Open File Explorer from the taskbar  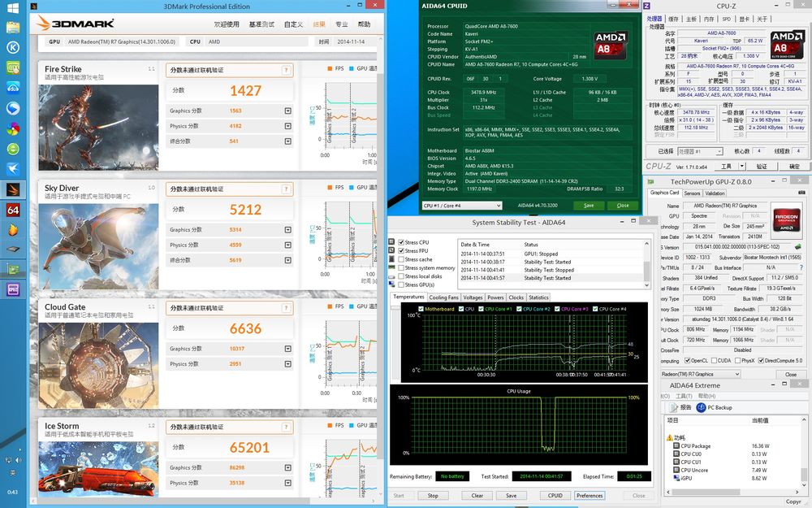[13, 28]
